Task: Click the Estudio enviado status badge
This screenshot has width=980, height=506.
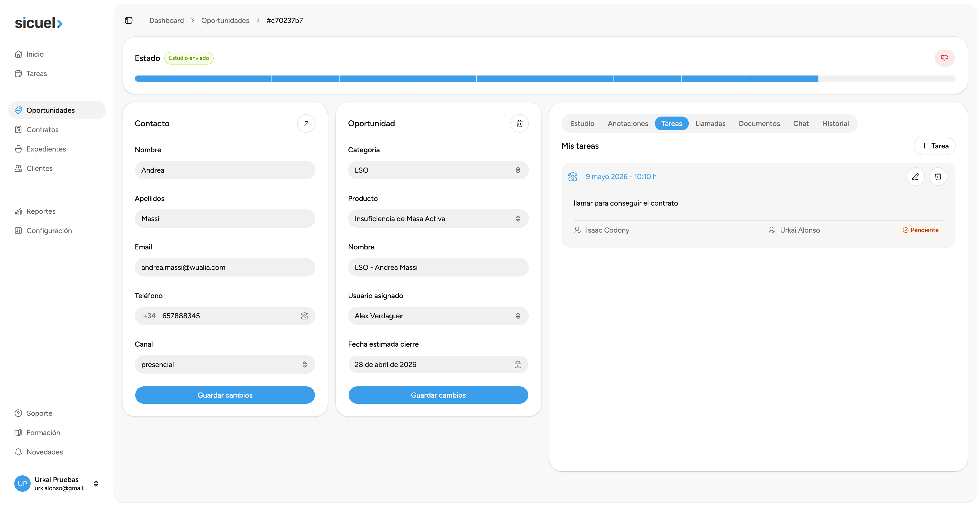Action: (189, 58)
